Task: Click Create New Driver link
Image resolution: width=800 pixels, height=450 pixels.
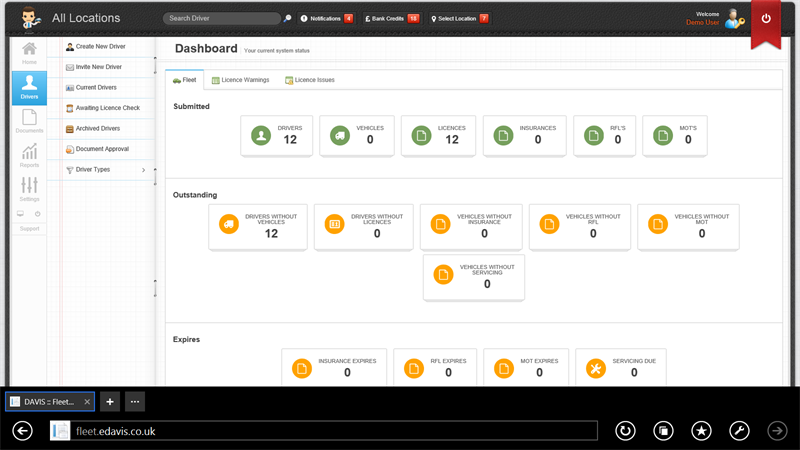Action: tap(100, 47)
